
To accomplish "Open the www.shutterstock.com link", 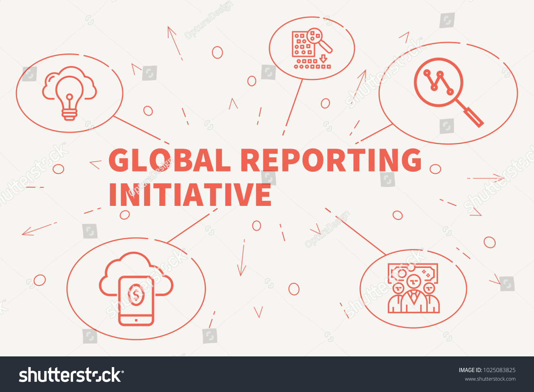I will pyautogui.click(x=490, y=379).
